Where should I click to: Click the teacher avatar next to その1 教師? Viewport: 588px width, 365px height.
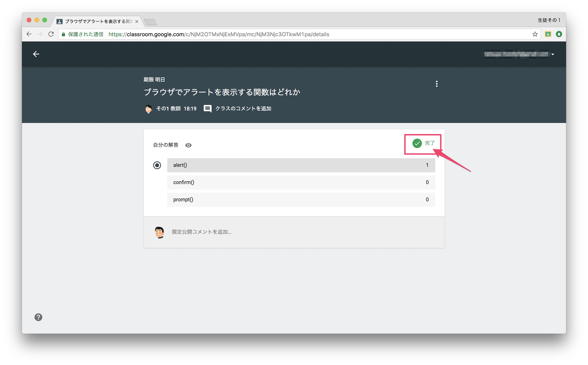tap(148, 109)
